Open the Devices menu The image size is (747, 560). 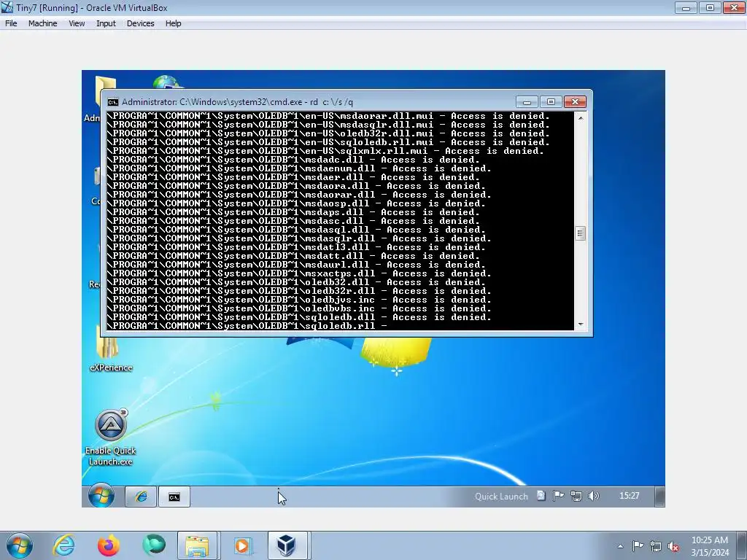point(140,23)
